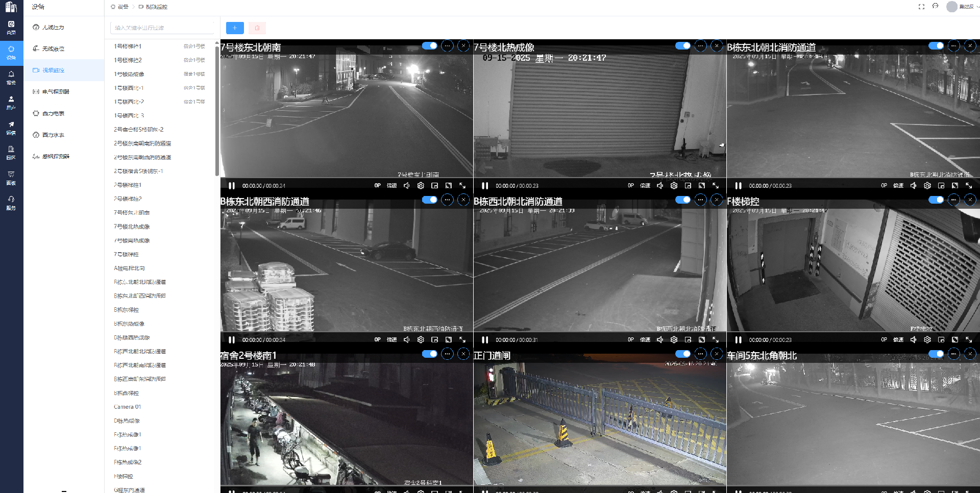Screen dimensions: 980x493
Task: Click the blue add camera plus button
Action: tap(235, 28)
